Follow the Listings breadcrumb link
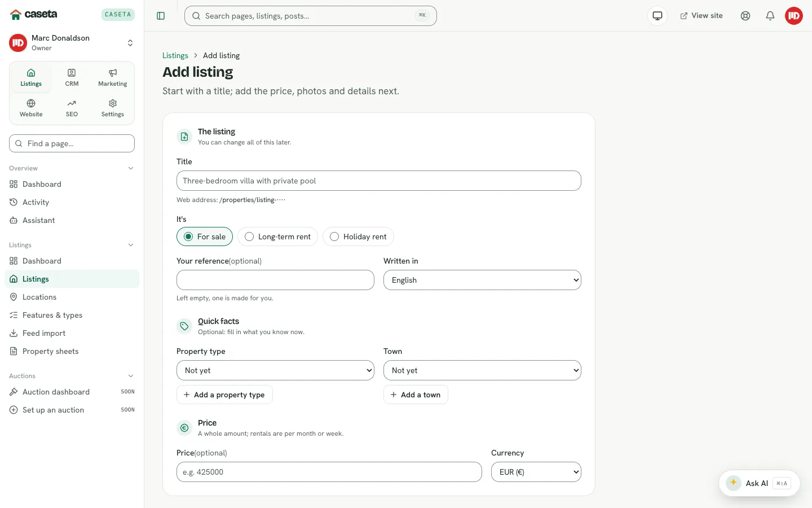The height and width of the screenshot is (508, 812). pyautogui.click(x=175, y=55)
